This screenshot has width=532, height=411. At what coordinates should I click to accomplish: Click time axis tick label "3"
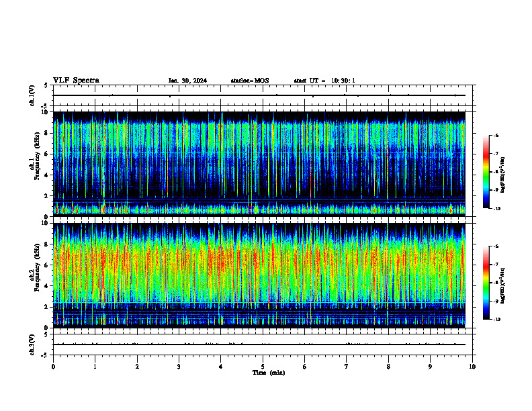[179, 367]
